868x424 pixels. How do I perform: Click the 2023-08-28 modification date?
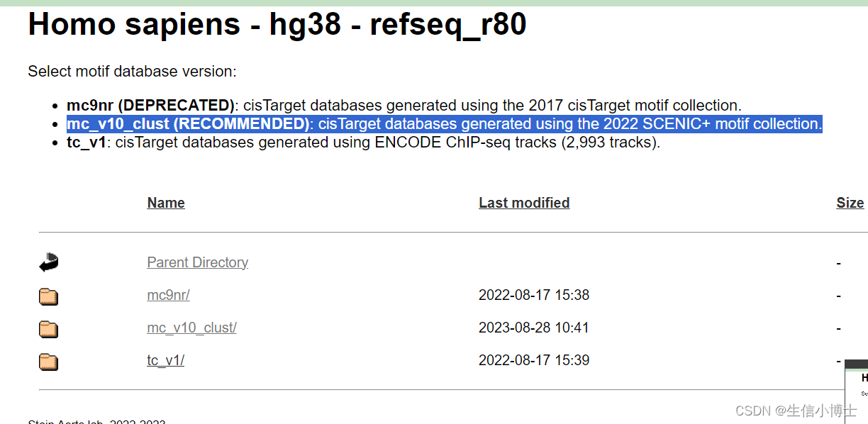click(534, 328)
